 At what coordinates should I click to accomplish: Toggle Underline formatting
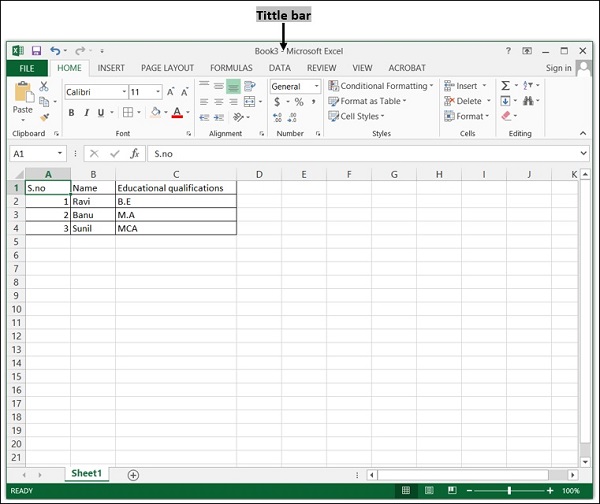pyautogui.click(x=100, y=113)
